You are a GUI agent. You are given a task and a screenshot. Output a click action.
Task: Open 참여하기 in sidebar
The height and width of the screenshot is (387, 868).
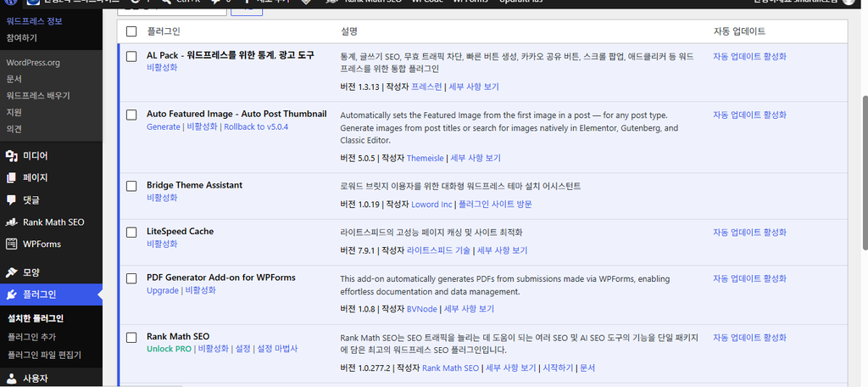(x=21, y=38)
